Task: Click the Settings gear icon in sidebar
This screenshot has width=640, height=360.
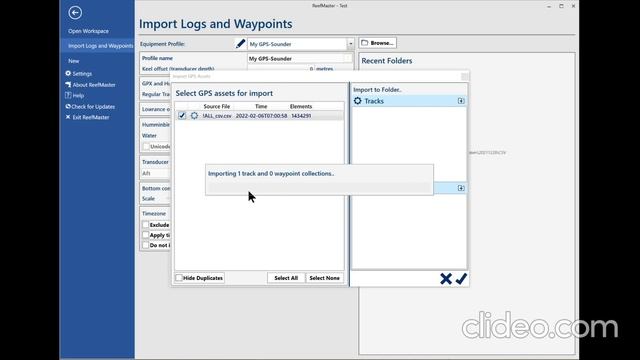Action: click(68, 73)
